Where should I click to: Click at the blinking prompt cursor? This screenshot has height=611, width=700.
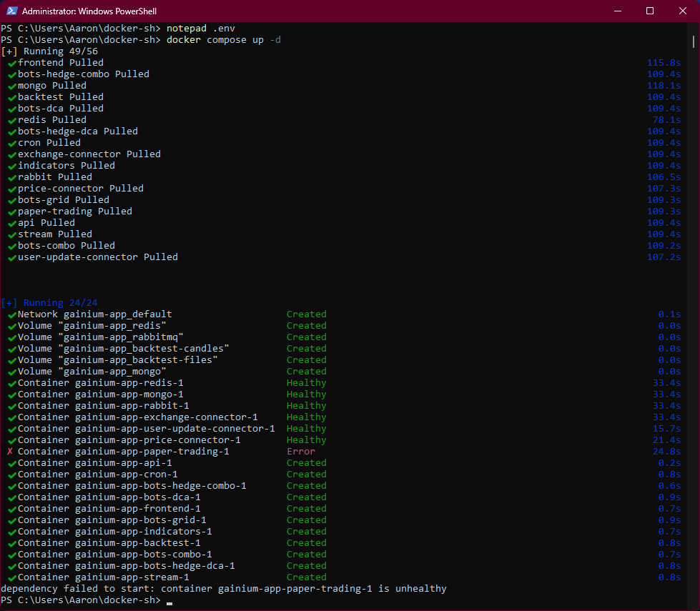(x=169, y=601)
